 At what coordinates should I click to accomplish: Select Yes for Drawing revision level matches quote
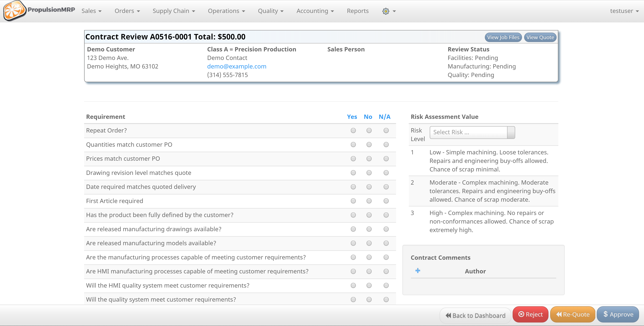coord(353,173)
